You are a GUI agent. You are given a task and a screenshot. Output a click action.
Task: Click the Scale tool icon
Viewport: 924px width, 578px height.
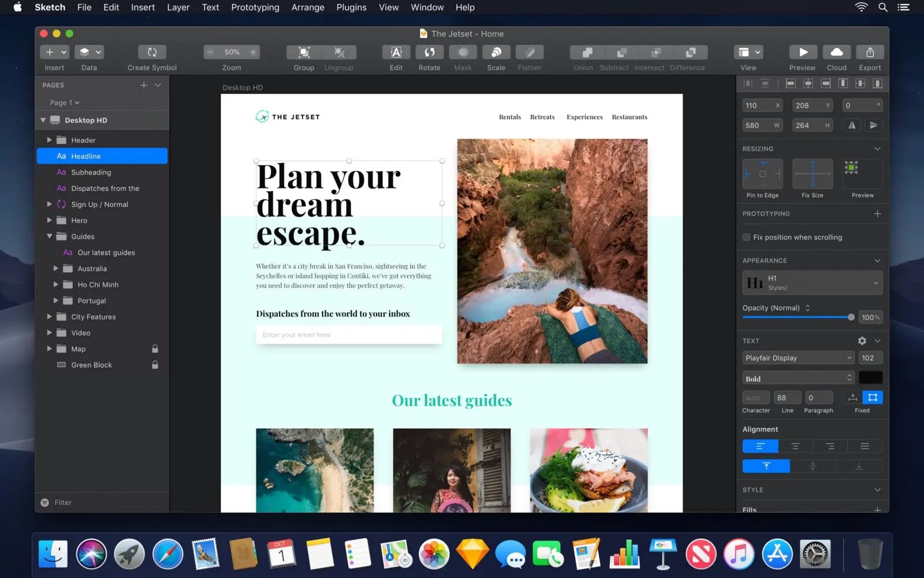click(x=495, y=53)
